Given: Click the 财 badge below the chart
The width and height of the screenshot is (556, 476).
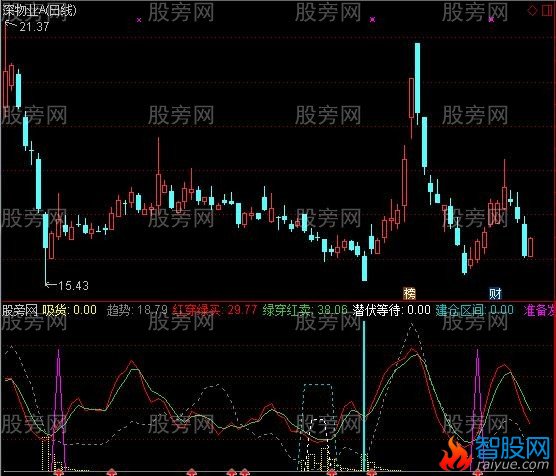Looking at the screenshot, I should tap(495, 293).
